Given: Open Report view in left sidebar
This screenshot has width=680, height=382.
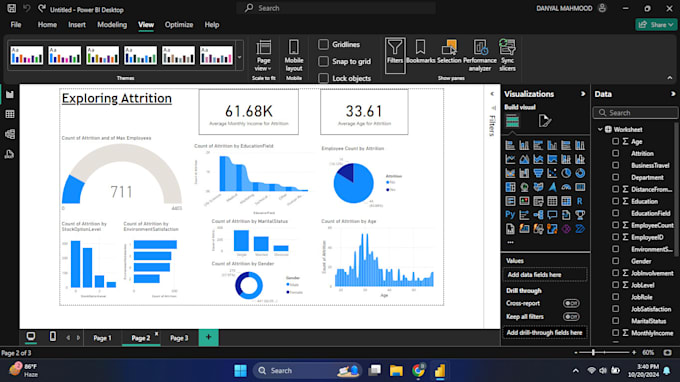Looking at the screenshot, I should pyautogui.click(x=10, y=95).
